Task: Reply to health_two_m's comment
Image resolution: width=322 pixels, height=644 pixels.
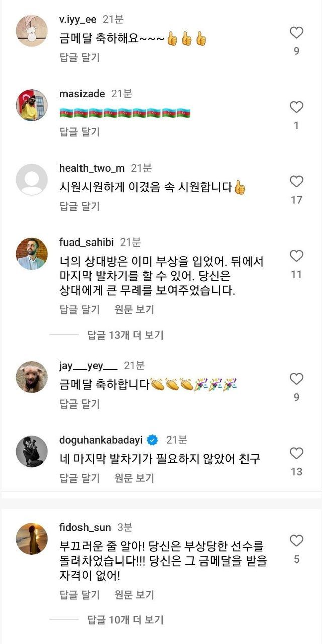Action: (x=79, y=206)
